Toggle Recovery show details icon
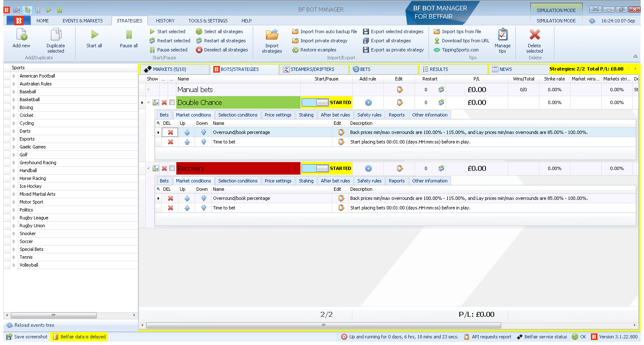Image resolution: width=644 pixels, height=345 pixels. coord(156,168)
